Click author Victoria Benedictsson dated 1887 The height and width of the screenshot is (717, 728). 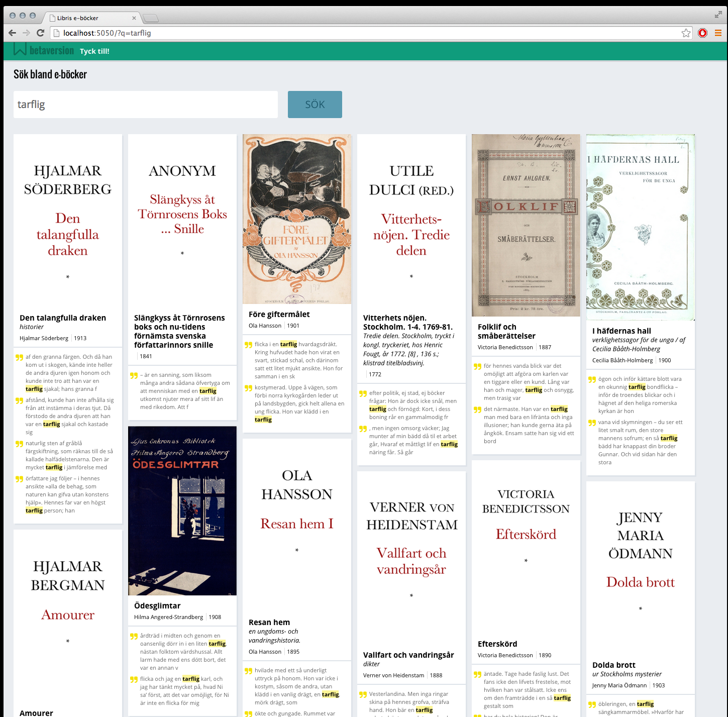pyautogui.click(x=505, y=347)
